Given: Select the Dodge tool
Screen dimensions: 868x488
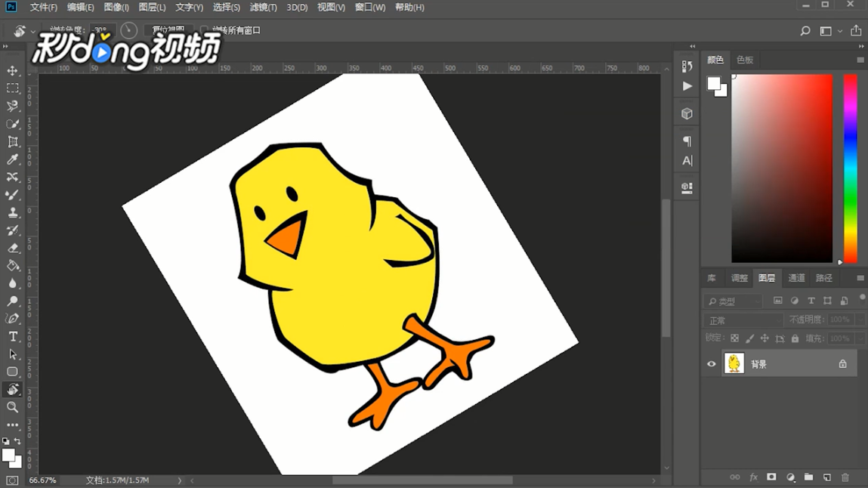Looking at the screenshot, I should [x=13, y=301].
